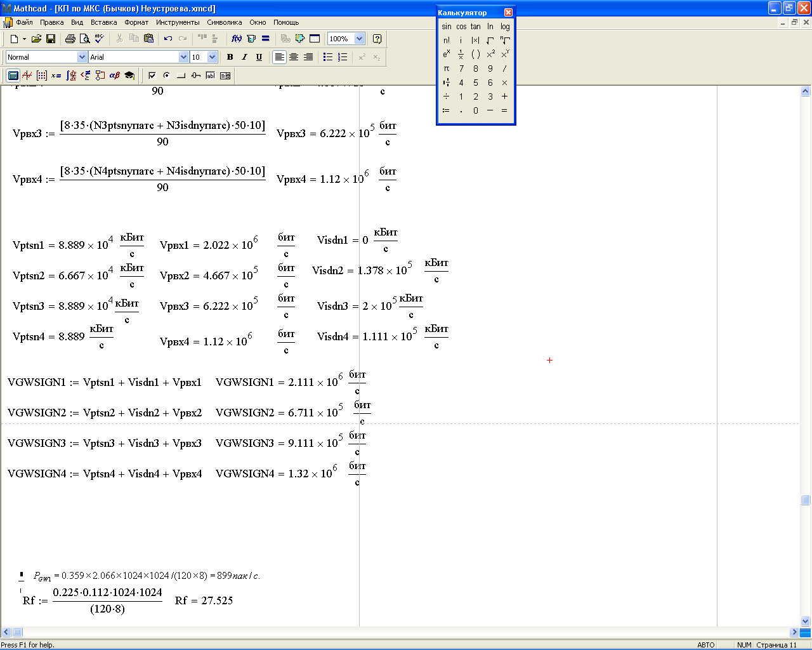Run the ABC spell check tool
This screenshot has width=812, height=650.
coord(99,39)
